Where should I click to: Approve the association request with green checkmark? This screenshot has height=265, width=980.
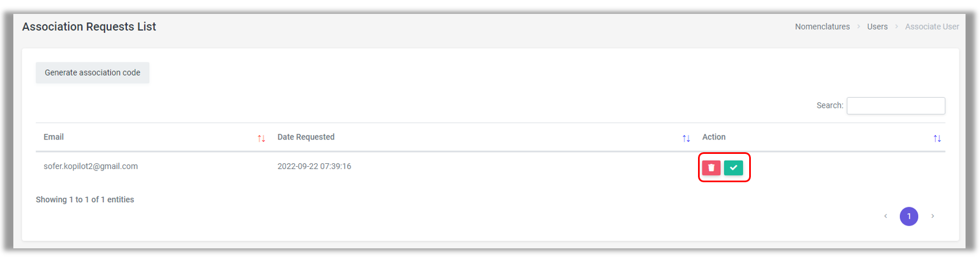tap(733, 168)
